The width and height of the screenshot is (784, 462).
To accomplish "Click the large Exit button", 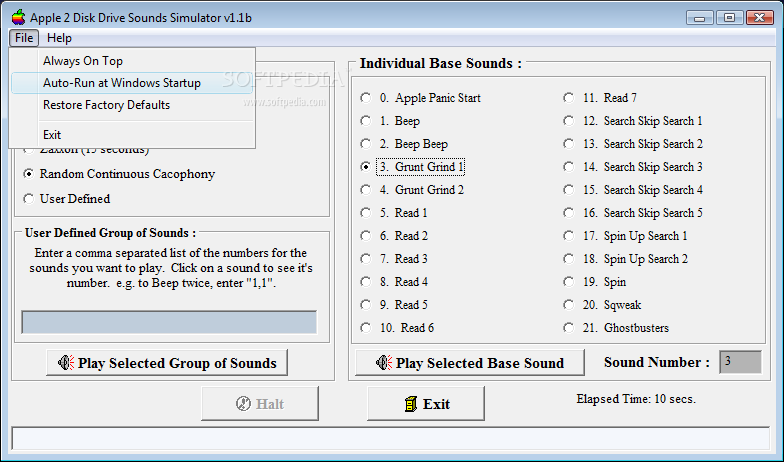I will tap(426, 404).
